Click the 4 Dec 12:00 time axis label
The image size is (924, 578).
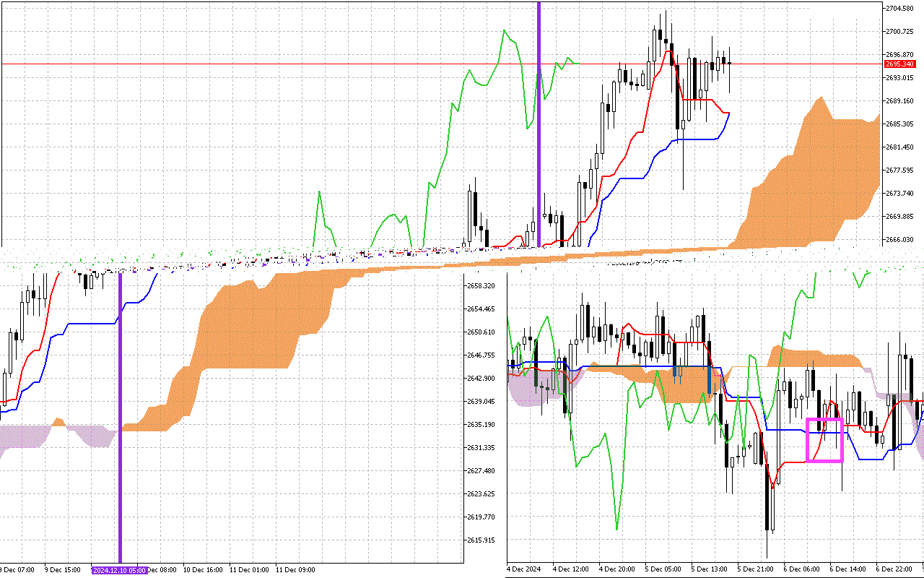571,570
